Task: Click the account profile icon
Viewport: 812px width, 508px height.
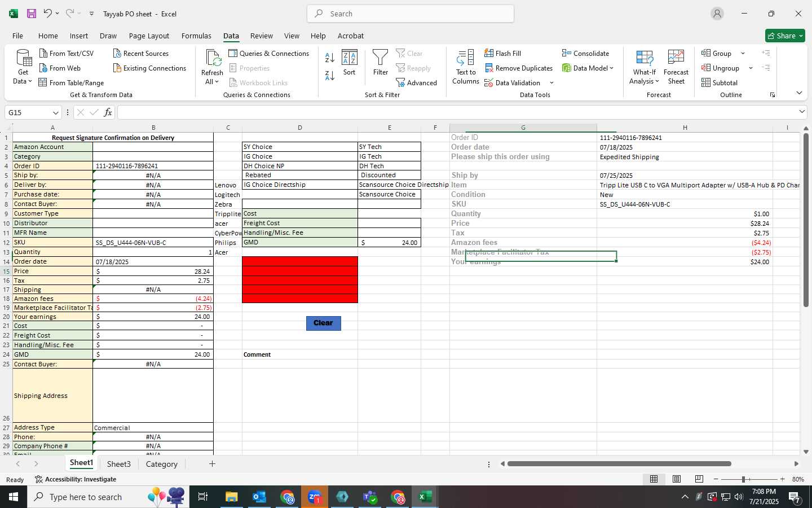Action: [x=717, y=14]
